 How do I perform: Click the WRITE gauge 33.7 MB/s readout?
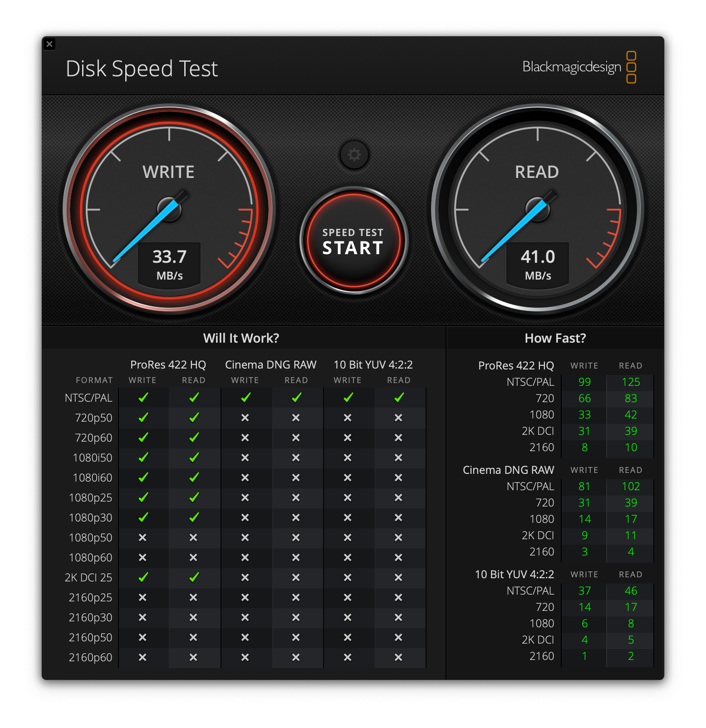click(x=169, y=265)
